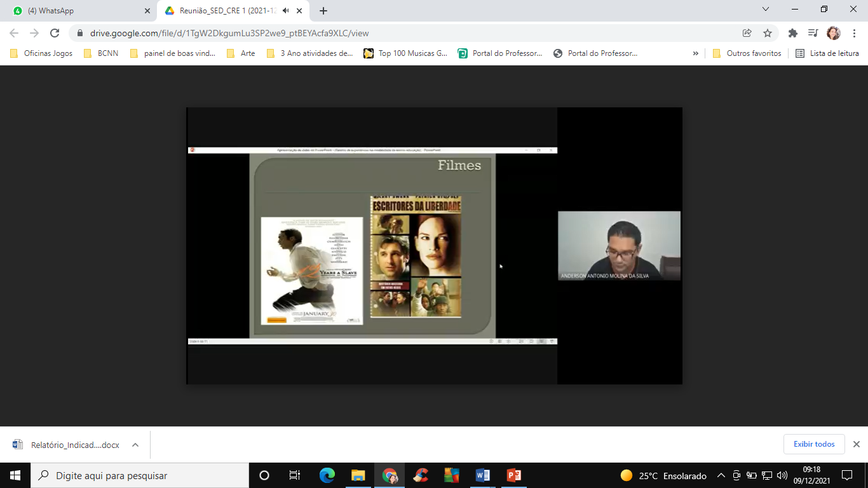Screen dimensions: 868x488
Task: Click the presenter webcam video
Action: (620, 245)
